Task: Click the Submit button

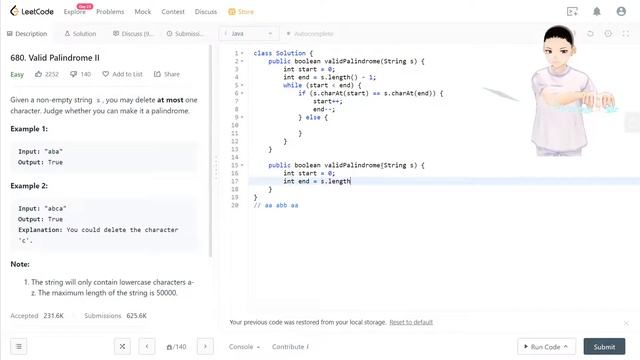Action: click(604, 347)
